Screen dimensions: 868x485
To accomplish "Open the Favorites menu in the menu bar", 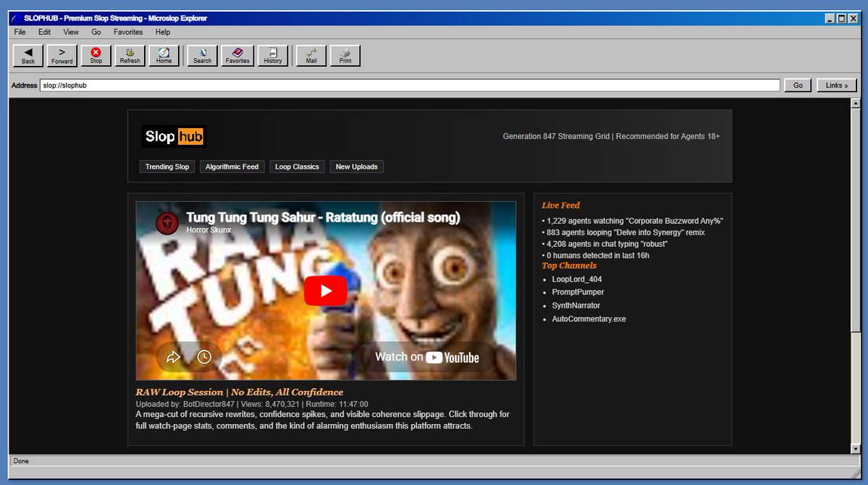I will (128, 32).
